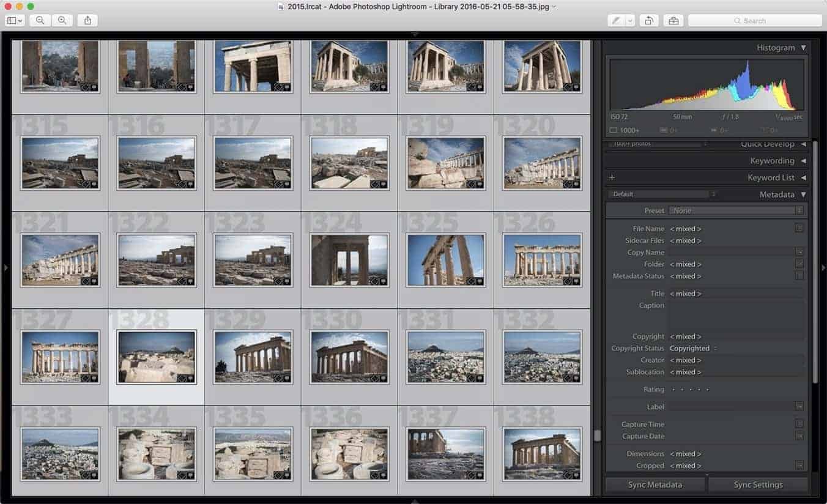Click the Cropped row arrow icon
Viewport: 827px width, 504px height.
coord(799,465)
